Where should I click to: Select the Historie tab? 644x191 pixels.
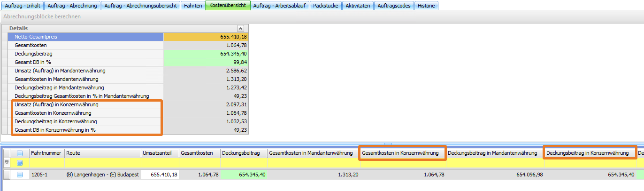[427, 6]
